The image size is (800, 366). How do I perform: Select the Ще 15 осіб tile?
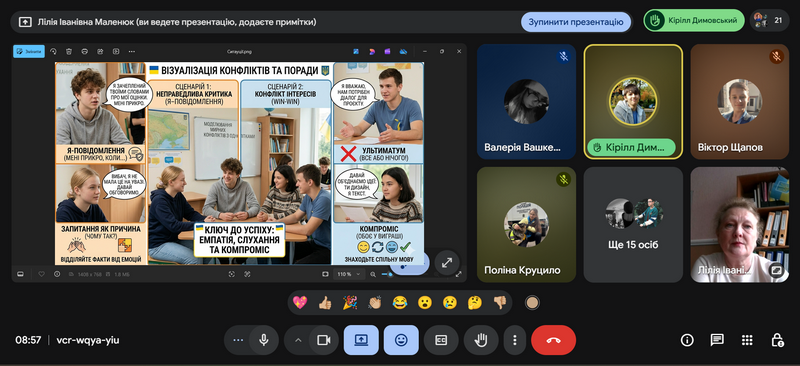633,225
